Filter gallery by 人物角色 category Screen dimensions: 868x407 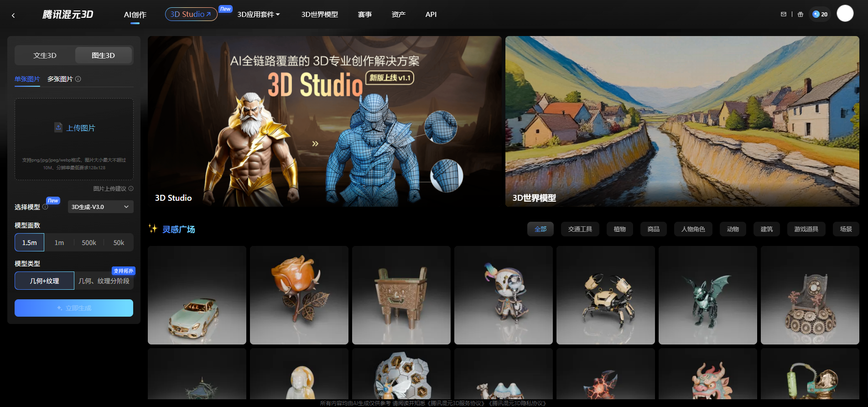(x=693, y=229)
